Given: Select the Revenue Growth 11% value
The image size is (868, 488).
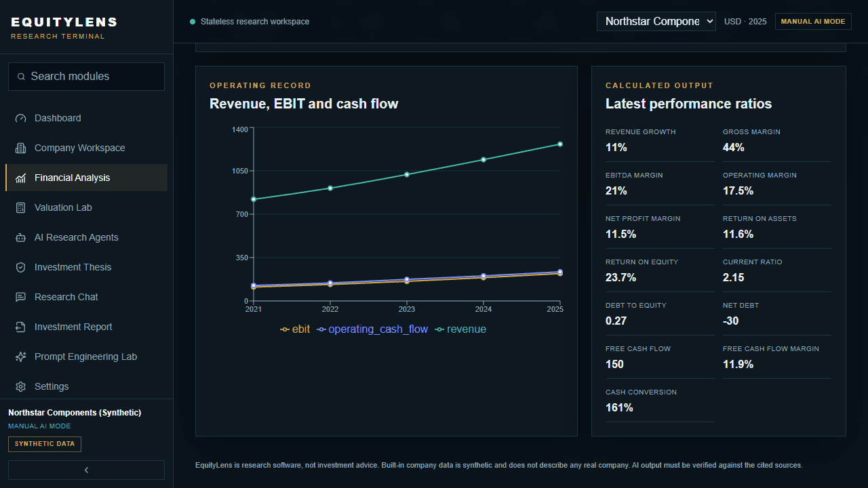Looking at the screenshot, I should (616, 148).
